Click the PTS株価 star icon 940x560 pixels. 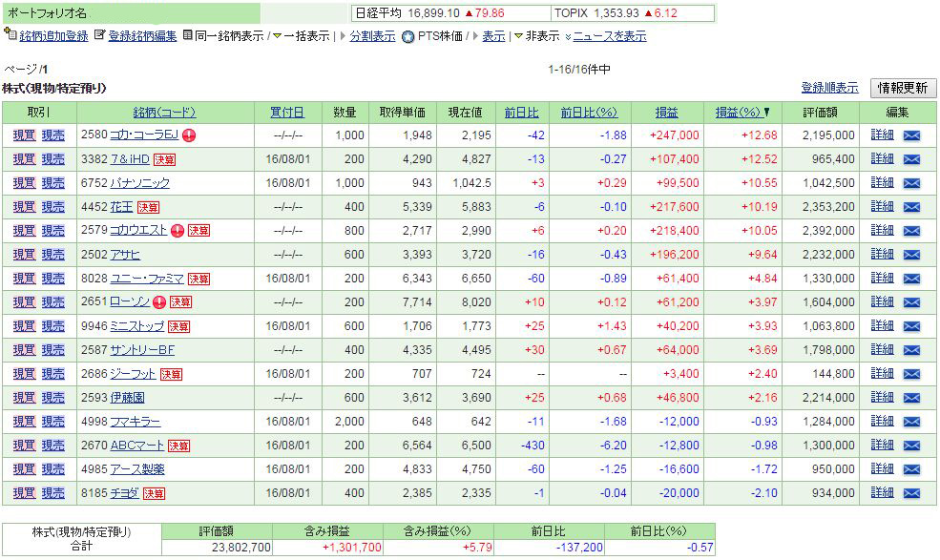(x=407, y=36)
